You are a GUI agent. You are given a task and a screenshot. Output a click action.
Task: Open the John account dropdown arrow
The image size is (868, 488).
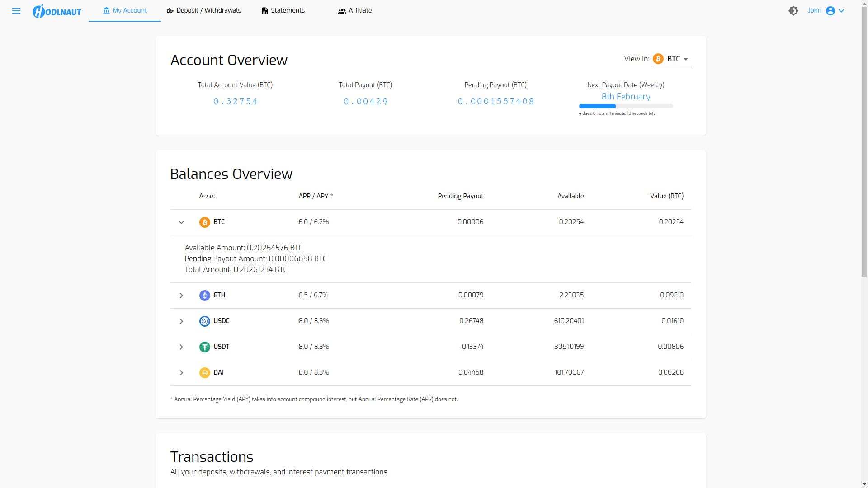pyautogui.click(x=841, y=11)
